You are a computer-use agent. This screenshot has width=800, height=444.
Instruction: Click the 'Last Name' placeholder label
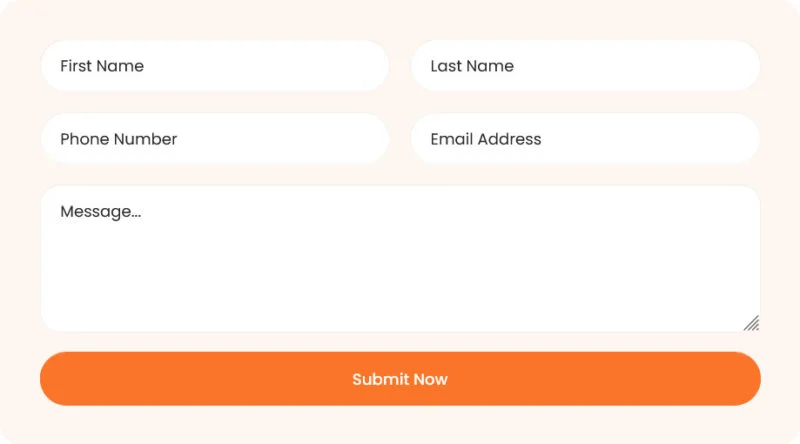pyautogui.click(x=472, y=66)
